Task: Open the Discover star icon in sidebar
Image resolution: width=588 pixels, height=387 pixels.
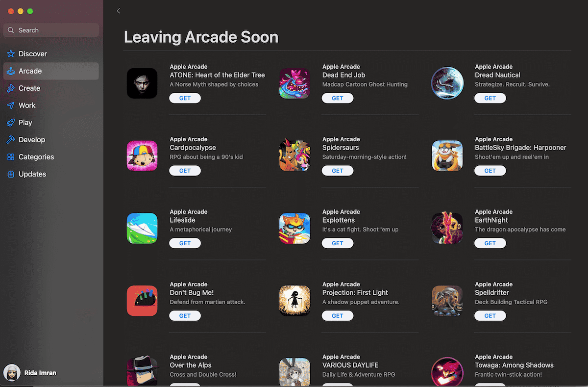Action: [x=11, y=54]
